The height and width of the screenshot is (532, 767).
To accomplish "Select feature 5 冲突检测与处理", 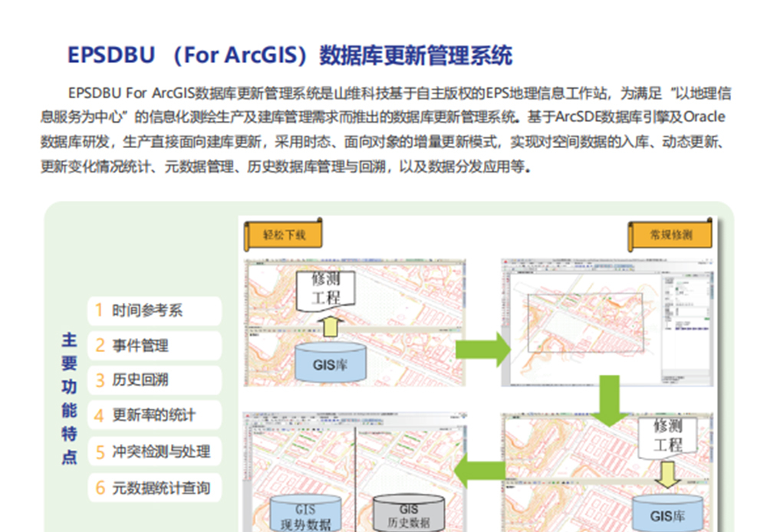I will [x=155, y=452].
